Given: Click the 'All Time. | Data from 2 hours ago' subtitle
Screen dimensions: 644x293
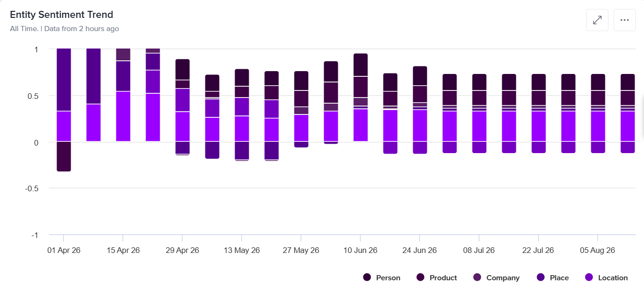Looking at the screenshot, I should (x=65, y=29).
